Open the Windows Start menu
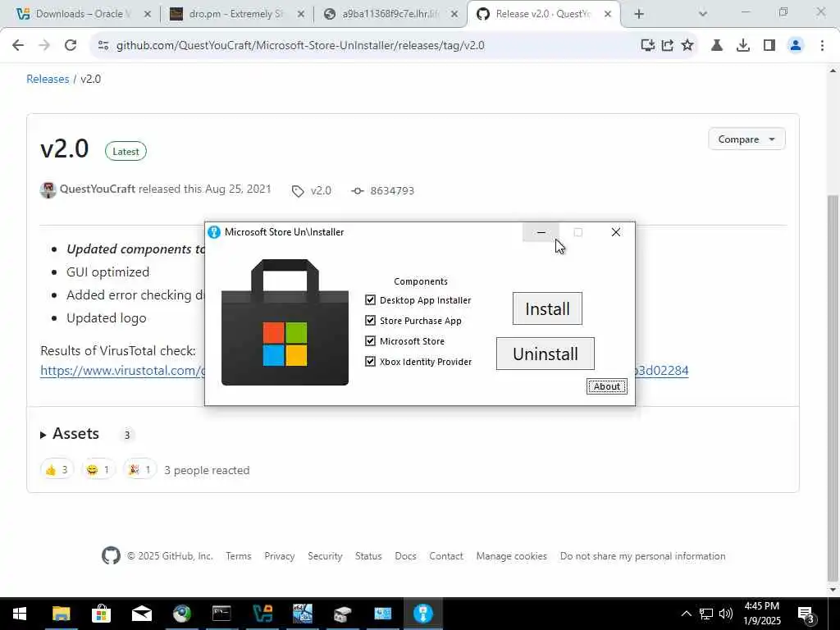Image resolution: width=840 pixels, height=630 pixels. (20, 614)
